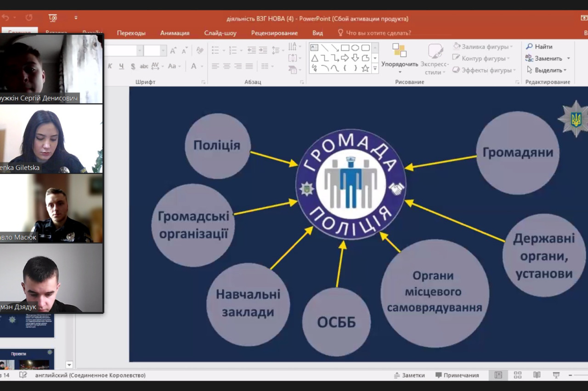The image size is (588, 391).
Task: Toggle text shadow (S) formatting
Action: 133,66
